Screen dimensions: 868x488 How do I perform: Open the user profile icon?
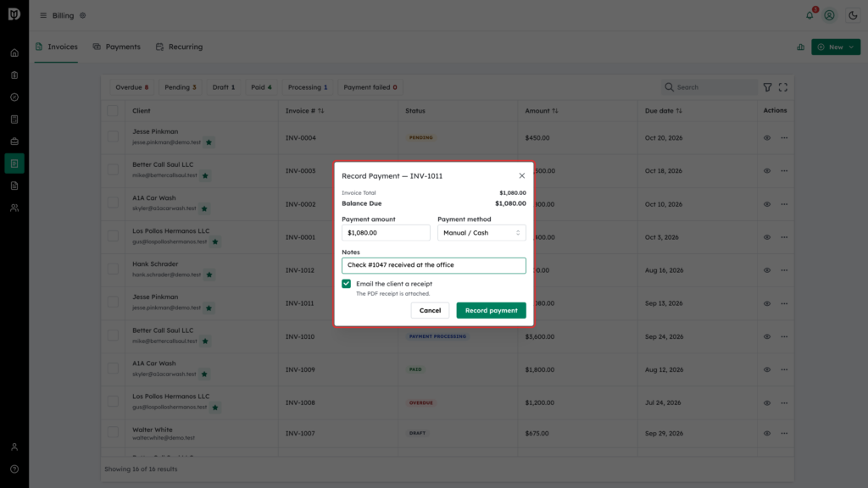pyautogui.click(x=829, y=15)
